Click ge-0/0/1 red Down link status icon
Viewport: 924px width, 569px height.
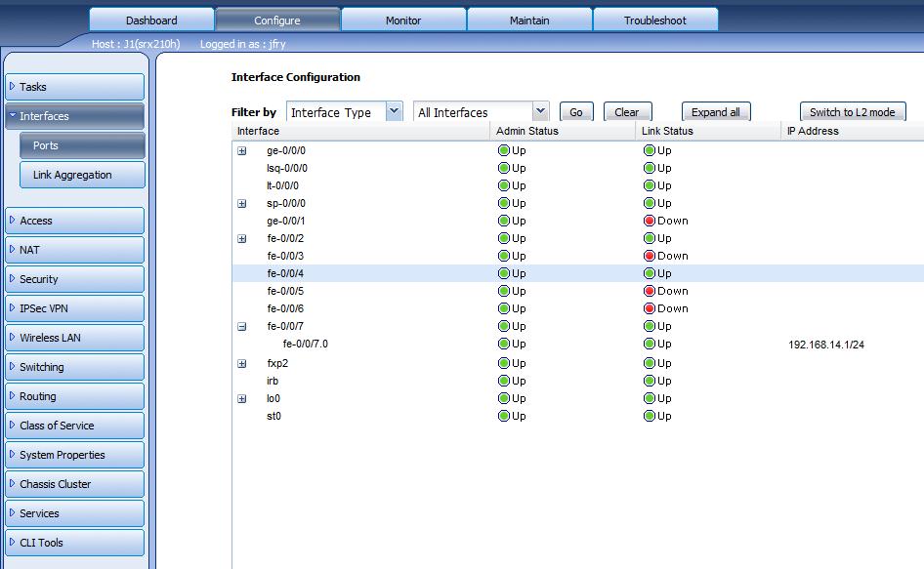[650, 221]
